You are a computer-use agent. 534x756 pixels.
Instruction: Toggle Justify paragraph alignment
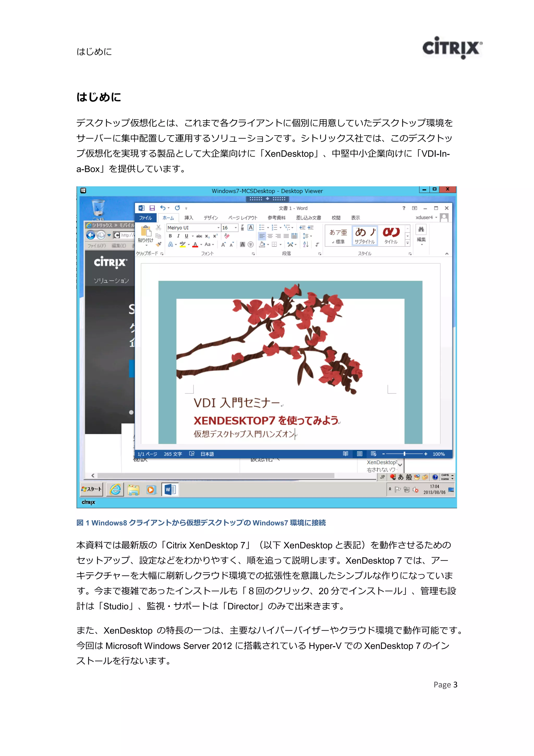coord(286,236)
